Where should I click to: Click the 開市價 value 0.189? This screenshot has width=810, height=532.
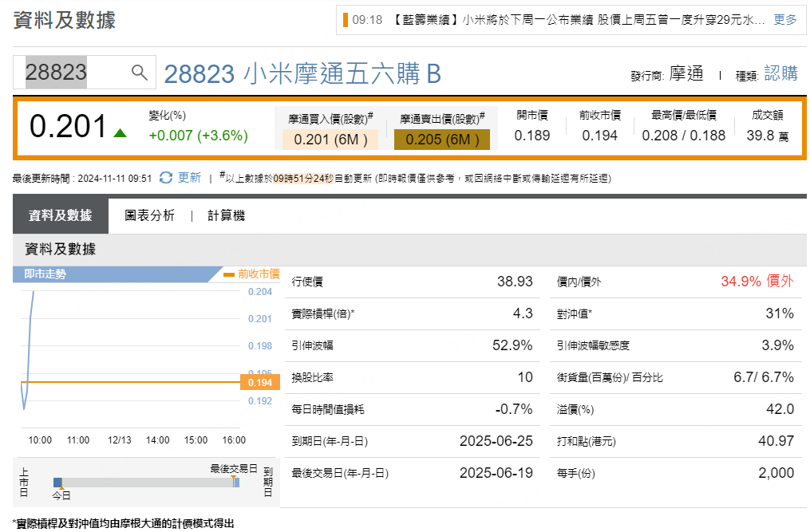tap(532, 136)
